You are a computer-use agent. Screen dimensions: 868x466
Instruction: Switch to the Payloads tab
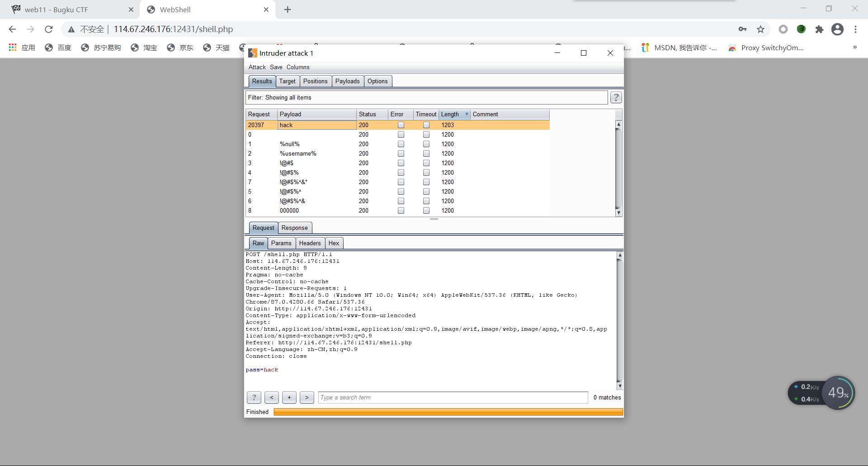(x=347, y=81)
